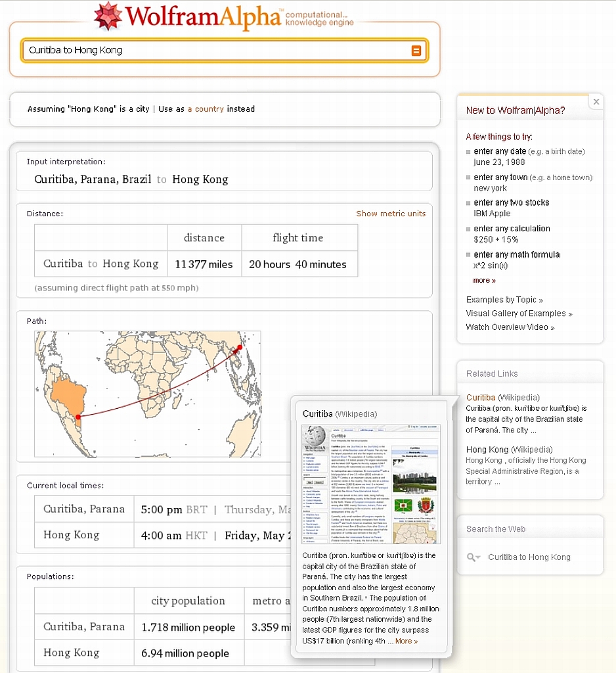Screen dimensions: 616x673
Task: Search the web for Curitiba to Hong Kong
Action: tap(529, 557)
